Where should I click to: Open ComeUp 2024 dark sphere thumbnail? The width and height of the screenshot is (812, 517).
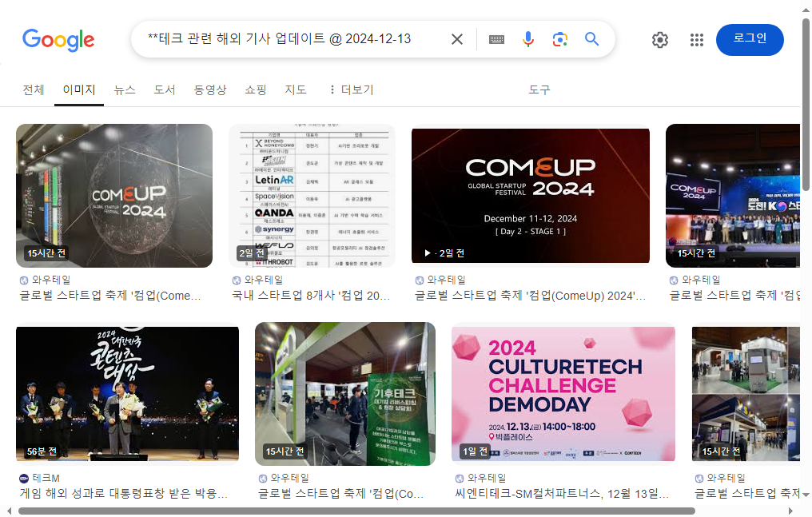click(114, 196)
